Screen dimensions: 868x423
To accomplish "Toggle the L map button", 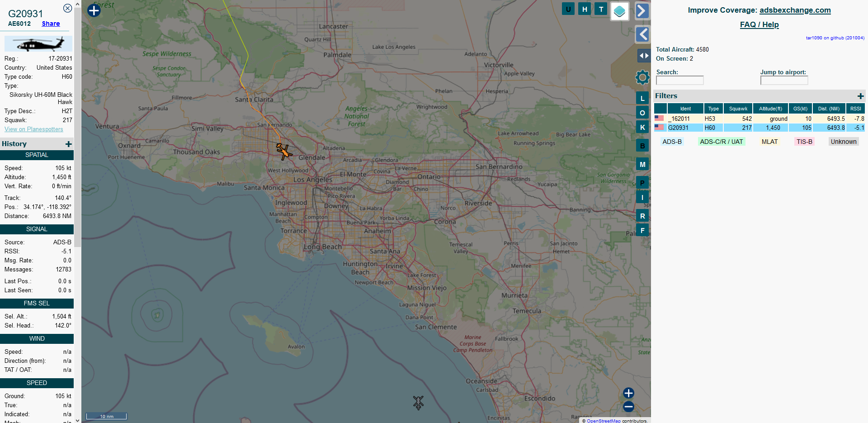I will pos(642,98).
